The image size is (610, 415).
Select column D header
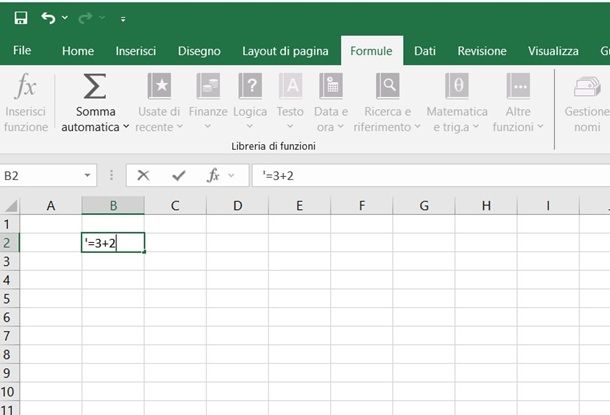[237, 206]
